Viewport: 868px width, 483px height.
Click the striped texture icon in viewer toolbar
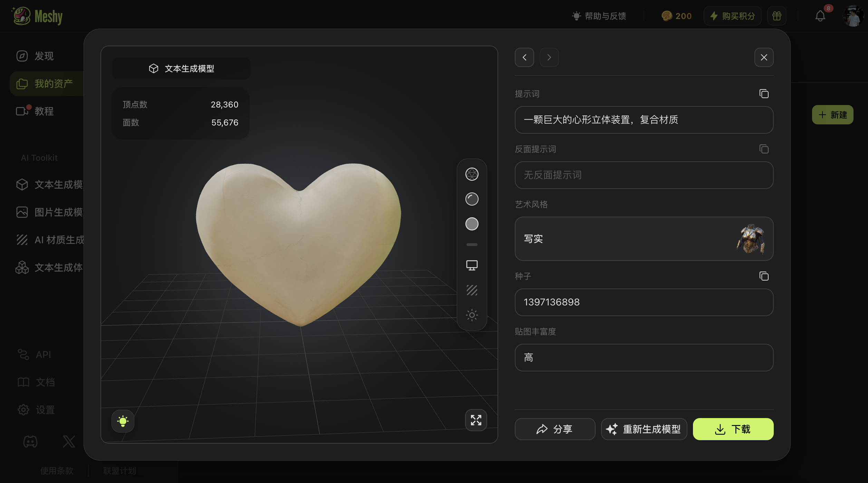(472, 290)
